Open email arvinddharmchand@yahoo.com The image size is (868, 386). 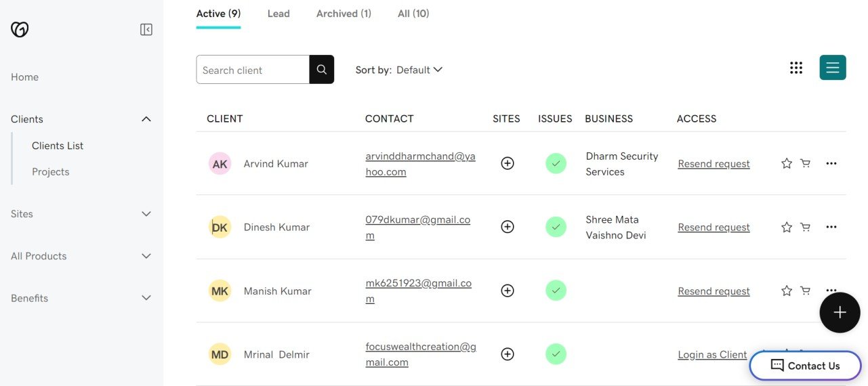tap(420, 164)
